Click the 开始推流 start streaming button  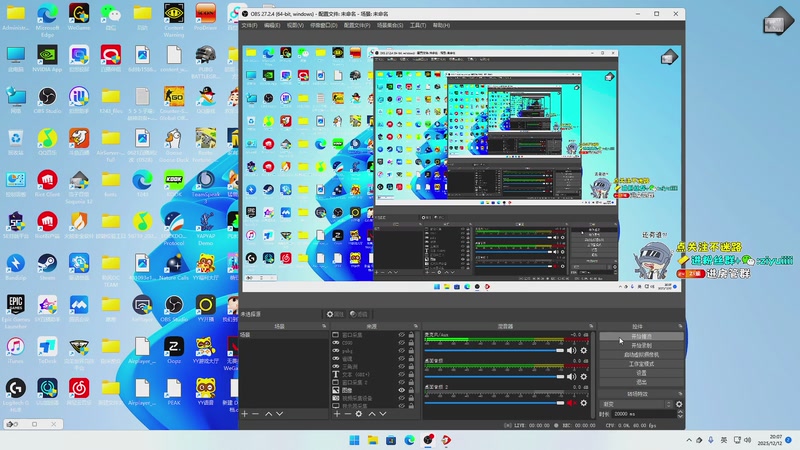coord(641,337)
